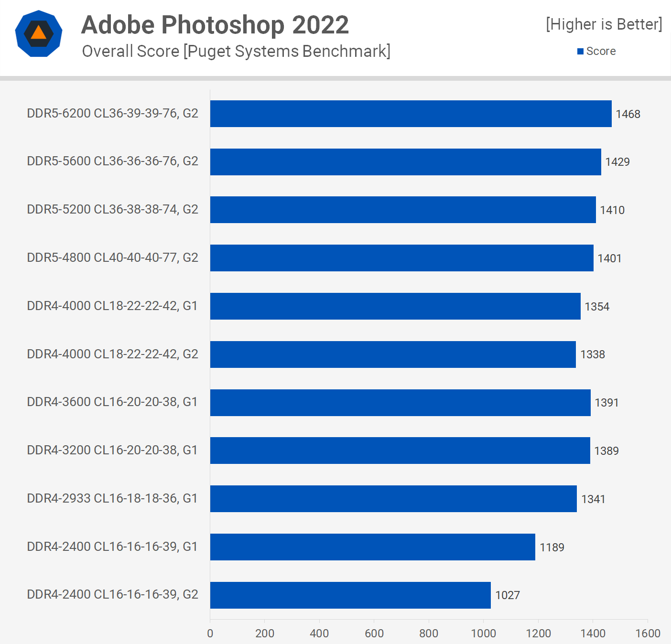The image size is (671, 644).
Task: Click the 1600 axis label
Action: point(648,633)
